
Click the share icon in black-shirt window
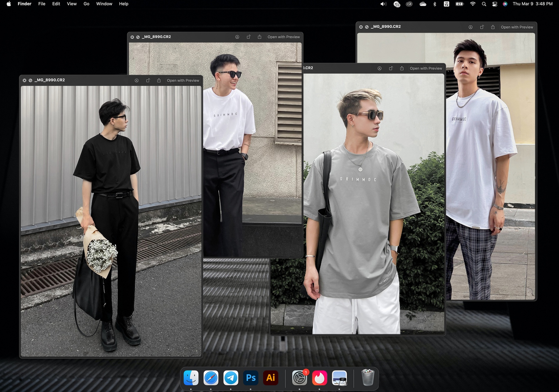pyautogui.click(x=159, y=80)
